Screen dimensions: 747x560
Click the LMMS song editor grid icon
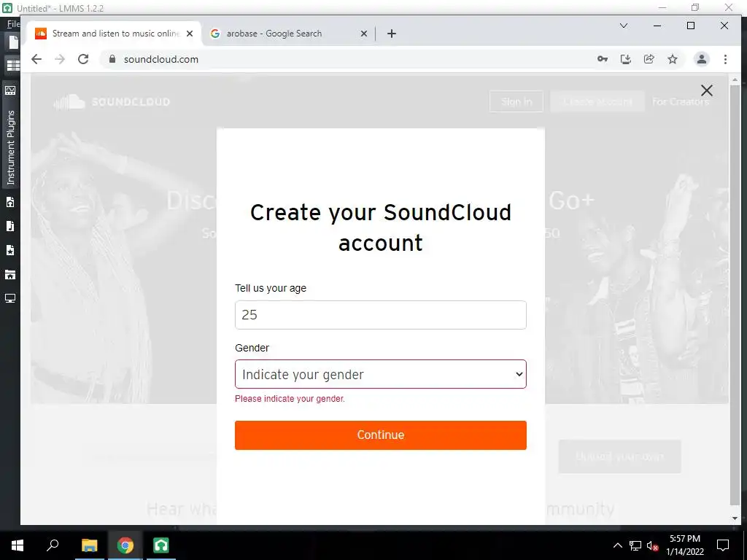point(13,65)
